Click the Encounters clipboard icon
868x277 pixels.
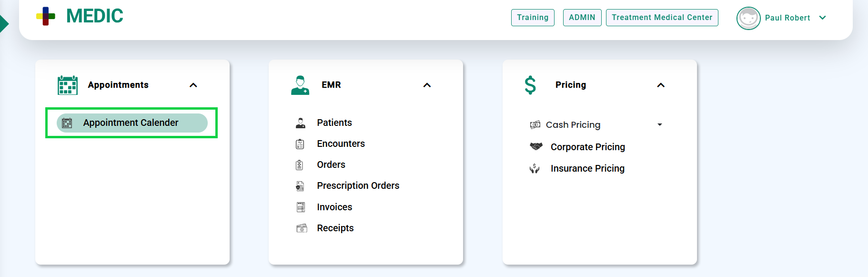[300, 144]
